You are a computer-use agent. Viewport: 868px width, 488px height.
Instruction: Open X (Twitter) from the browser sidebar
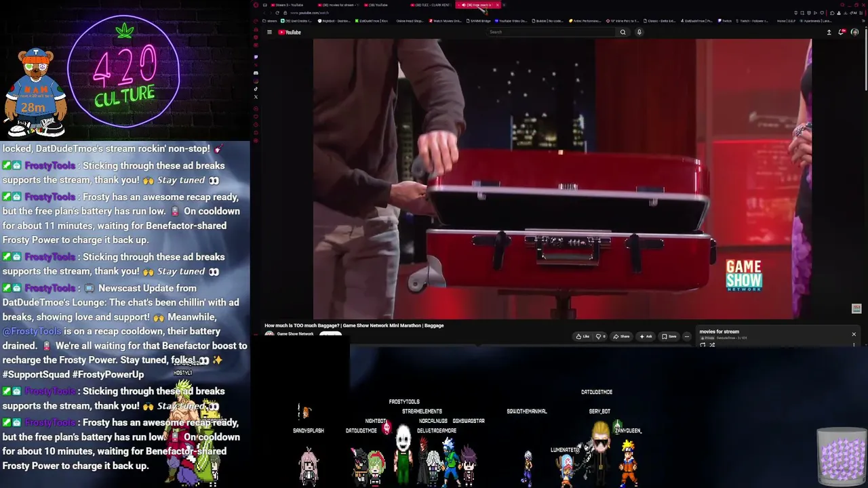pyautogui.click(x=256, y=97)
